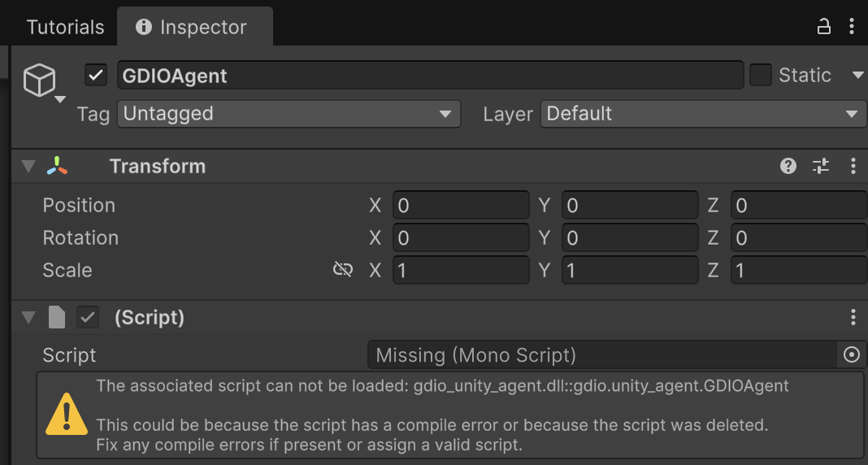Click the Rotation label

click(x=80, y=238)
